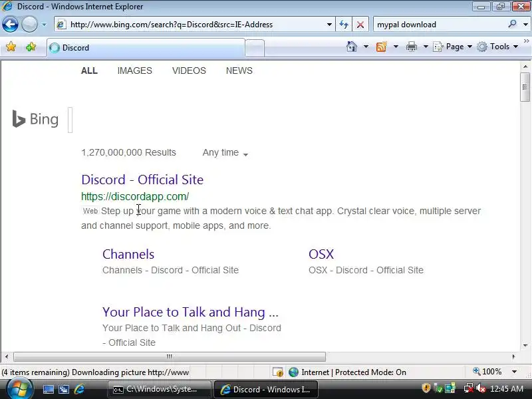Stop loading with the red X icon
The width and height of the screenshot is (532, 399).
pyautogui.click(x=360, y=25)
